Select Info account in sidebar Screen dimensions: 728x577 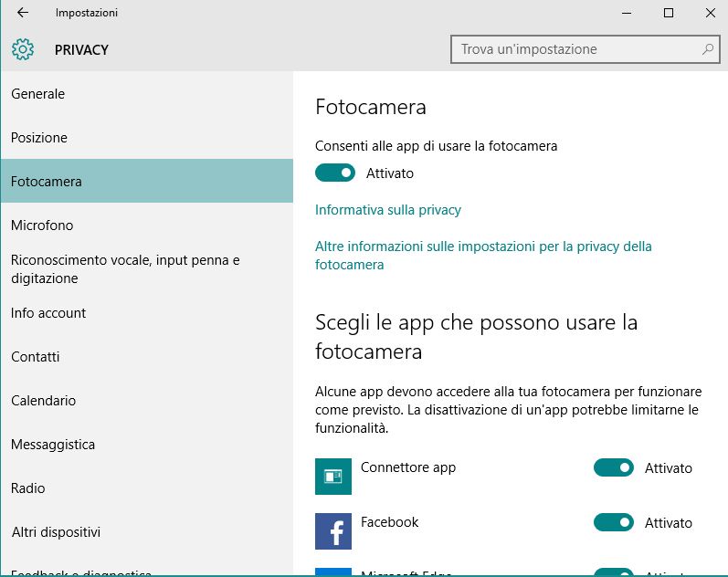tap(48, 313)
